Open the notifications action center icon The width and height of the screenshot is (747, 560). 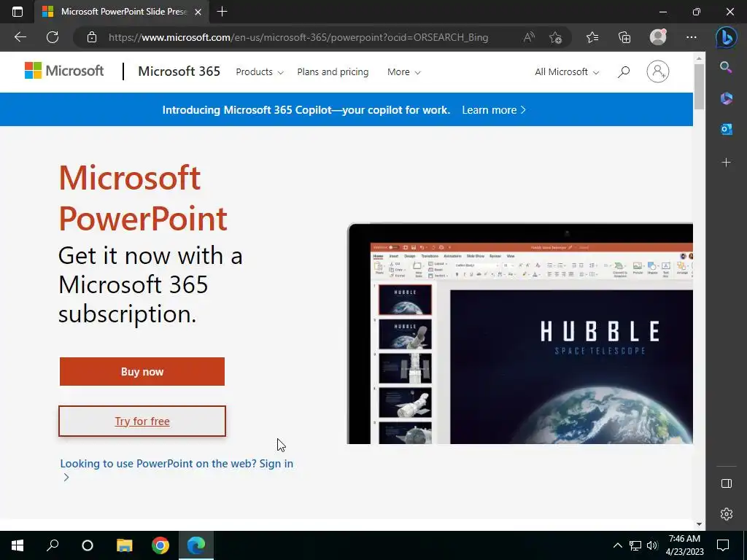click(x=723, y=545)
